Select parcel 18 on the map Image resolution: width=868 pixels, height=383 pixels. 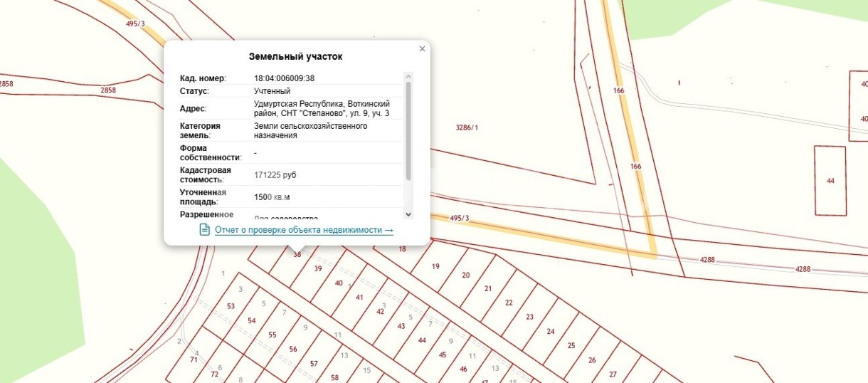[x=403, y=249]
